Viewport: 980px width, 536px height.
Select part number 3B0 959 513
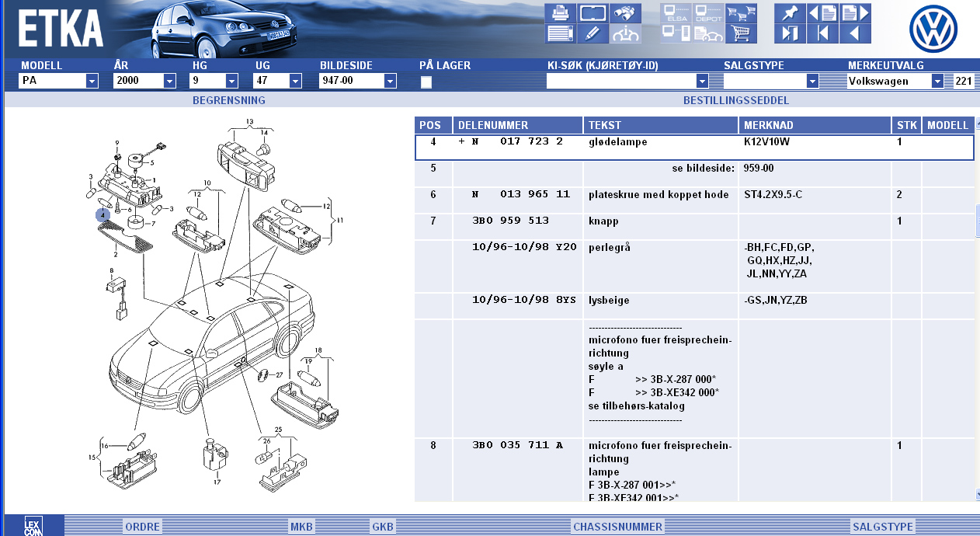coord(511,221)
